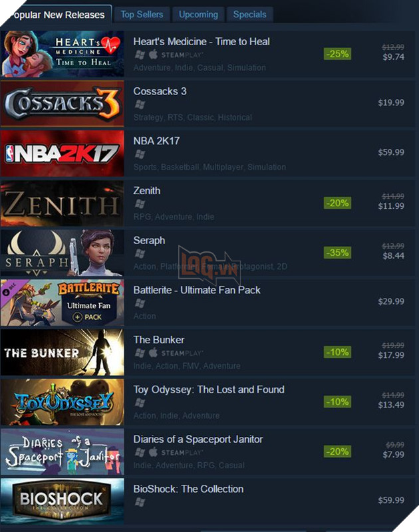Click Windows icon under Cossacks 3
419x532 pixels.
pos(140,104)
